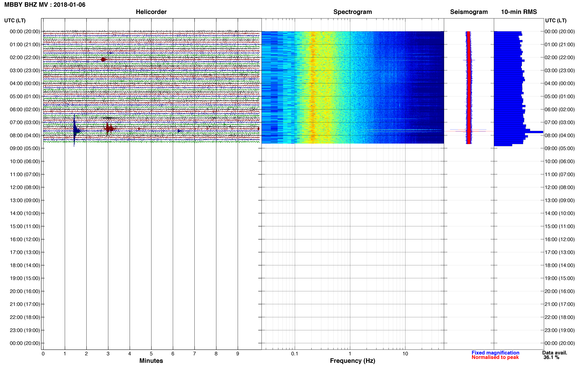Screen dimensions: 588x368
Task: Click left time label '14:00 (10:00)'
Action: coord(25,213)
